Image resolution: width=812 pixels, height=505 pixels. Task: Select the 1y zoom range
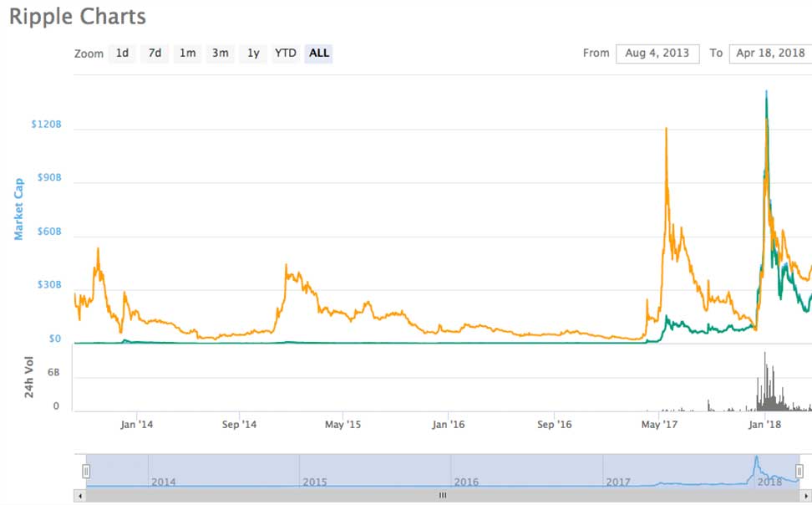252,53
